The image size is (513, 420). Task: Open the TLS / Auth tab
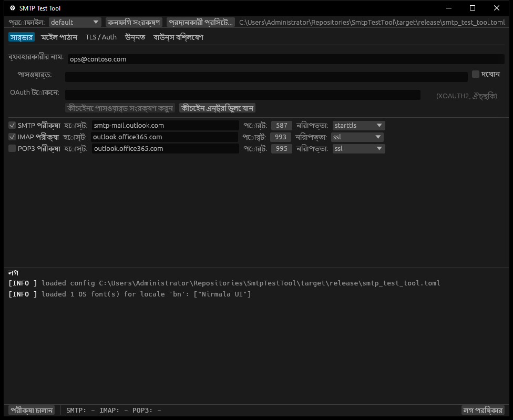[x=101, y=37]
